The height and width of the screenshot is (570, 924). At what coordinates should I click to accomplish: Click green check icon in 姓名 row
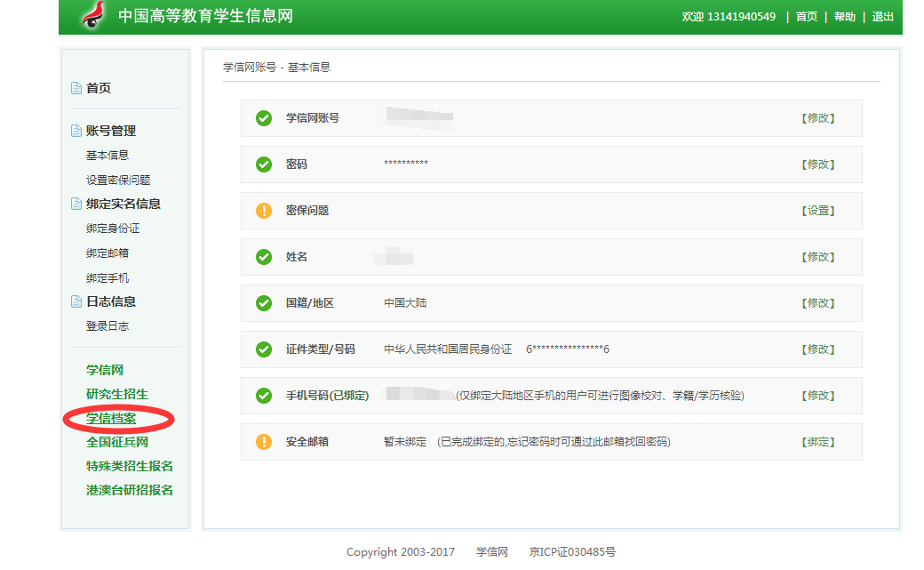click(x=264, y=257)
